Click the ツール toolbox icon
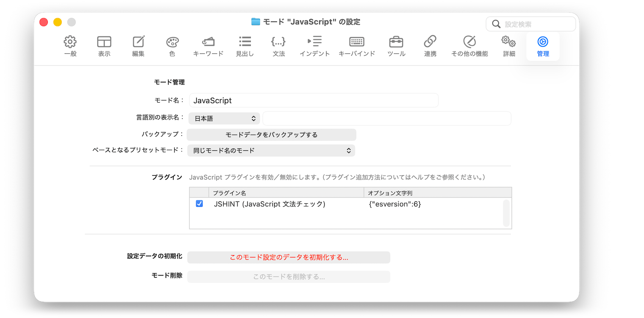644x318 pixels. [x=396, y=46]
